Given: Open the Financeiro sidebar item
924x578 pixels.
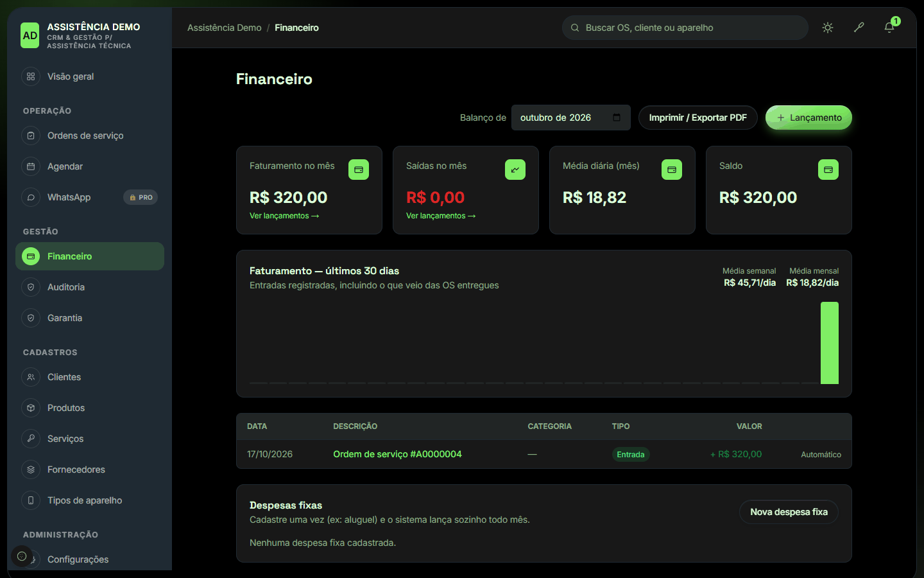Looking at the screenshot, I should (90, 256).
